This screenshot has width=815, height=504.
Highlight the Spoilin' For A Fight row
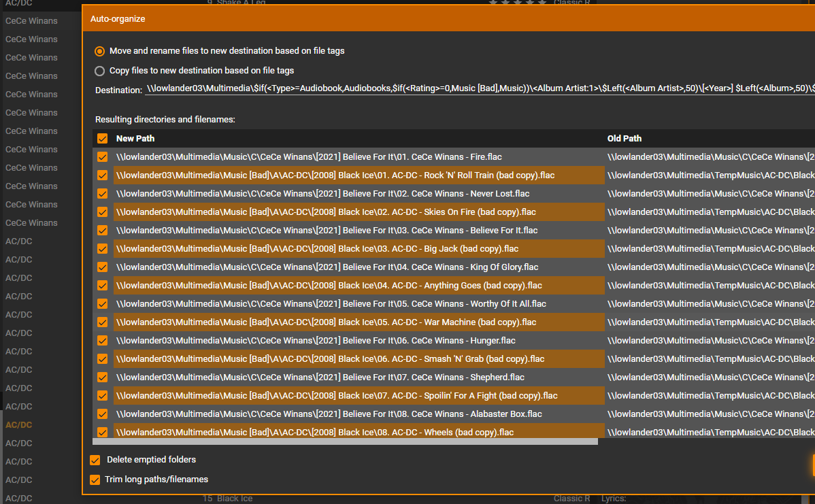click(x=337, y=396)
